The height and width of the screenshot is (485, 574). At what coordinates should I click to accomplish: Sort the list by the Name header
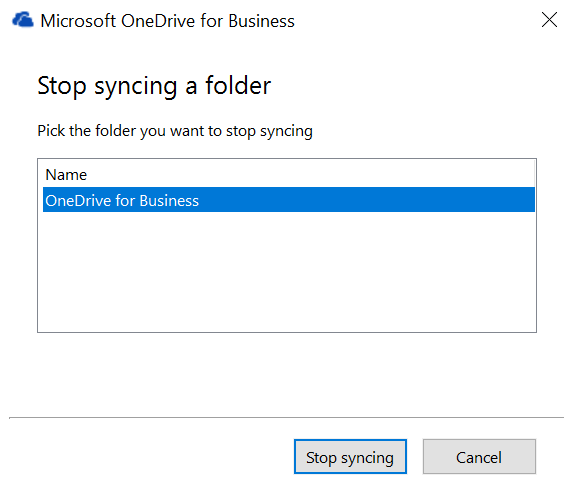66,175
